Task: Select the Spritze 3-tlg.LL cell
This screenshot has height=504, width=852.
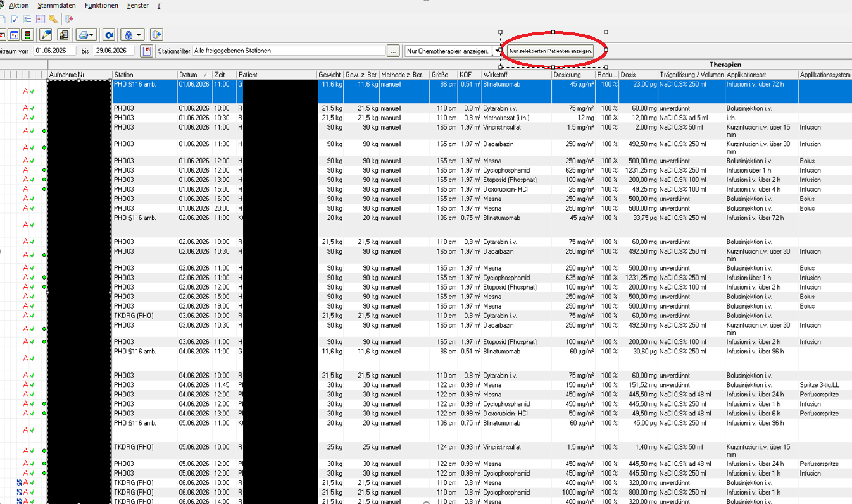Action: point(825,384)
